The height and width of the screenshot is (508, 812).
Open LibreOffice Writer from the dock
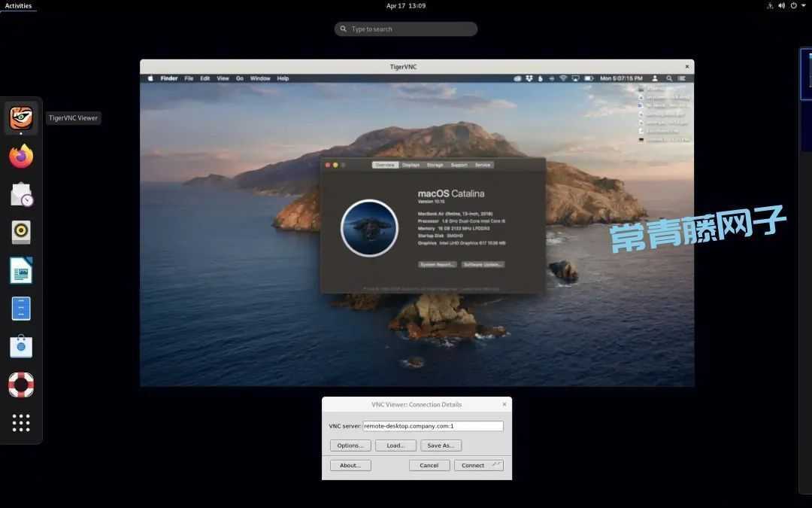coord(21,270)
